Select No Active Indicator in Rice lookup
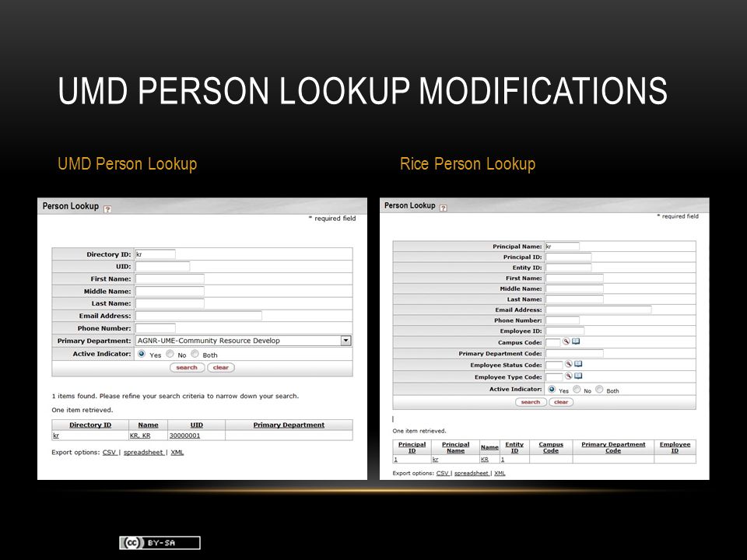747x560 pixels. tap(577, 389)
